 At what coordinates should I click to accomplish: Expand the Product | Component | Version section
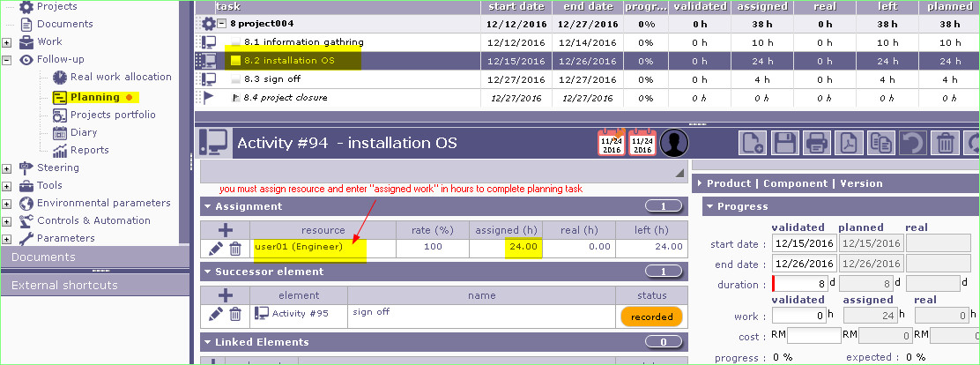click(x=698, y=183)
